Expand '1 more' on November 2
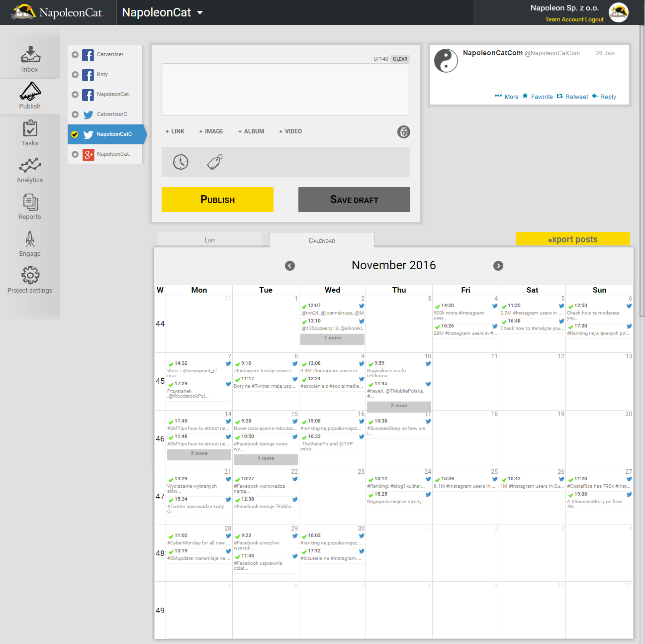The image size is (645, 644). tap(332, 338)
